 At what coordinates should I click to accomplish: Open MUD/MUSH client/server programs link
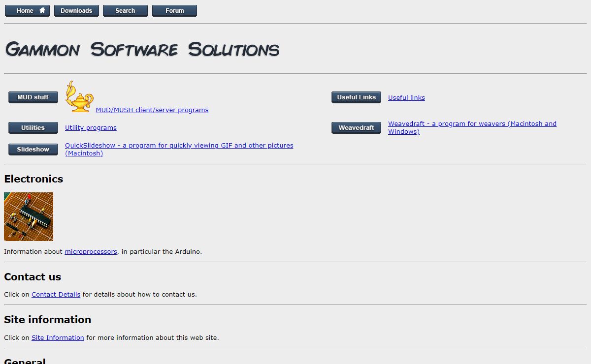tap(152, 110)
